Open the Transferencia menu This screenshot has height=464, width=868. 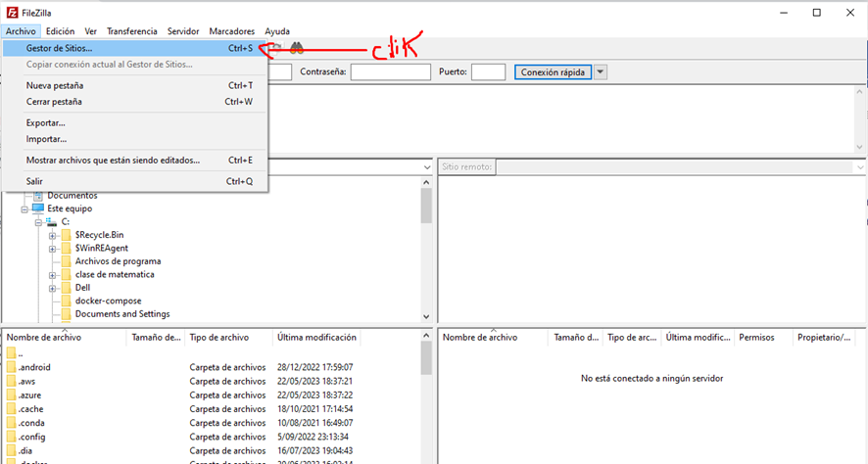pos(131,31)
